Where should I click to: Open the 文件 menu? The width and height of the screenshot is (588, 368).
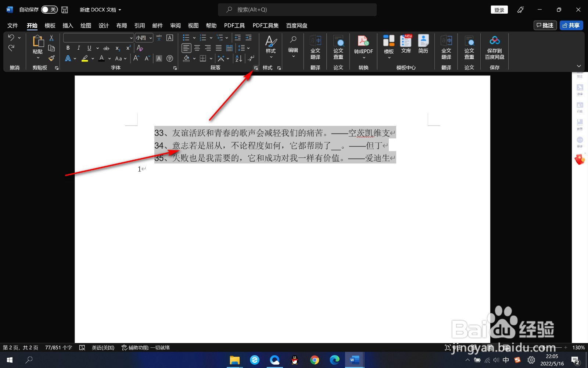12,25
